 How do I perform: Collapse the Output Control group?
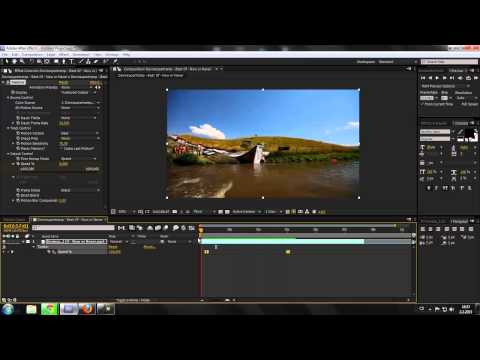(8, 154)
